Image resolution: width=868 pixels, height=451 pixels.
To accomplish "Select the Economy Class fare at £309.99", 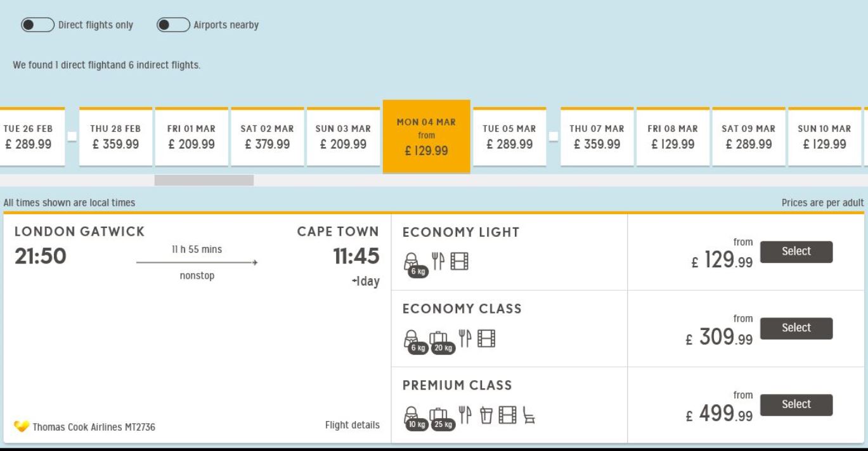I will pyautogui.click(x=796, y=328).
